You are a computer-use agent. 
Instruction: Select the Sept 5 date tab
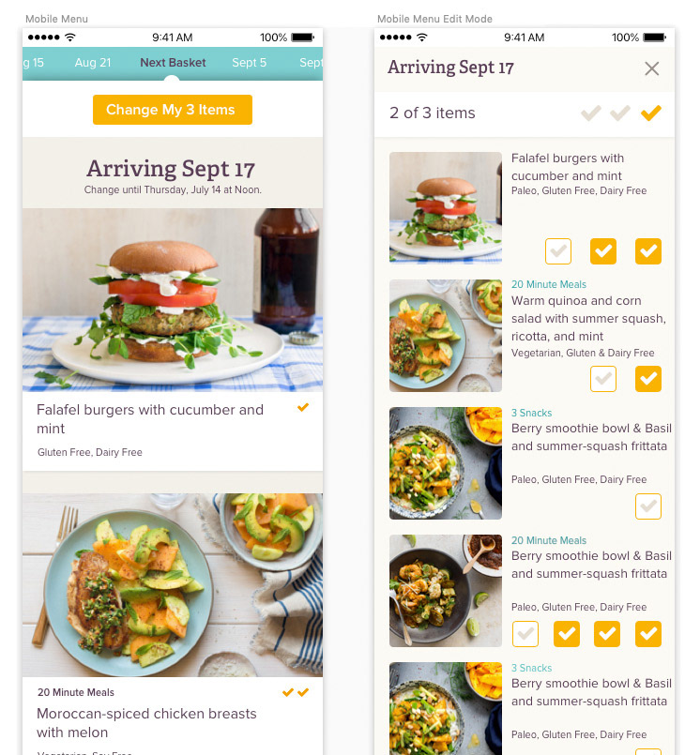tap(249, 63)
